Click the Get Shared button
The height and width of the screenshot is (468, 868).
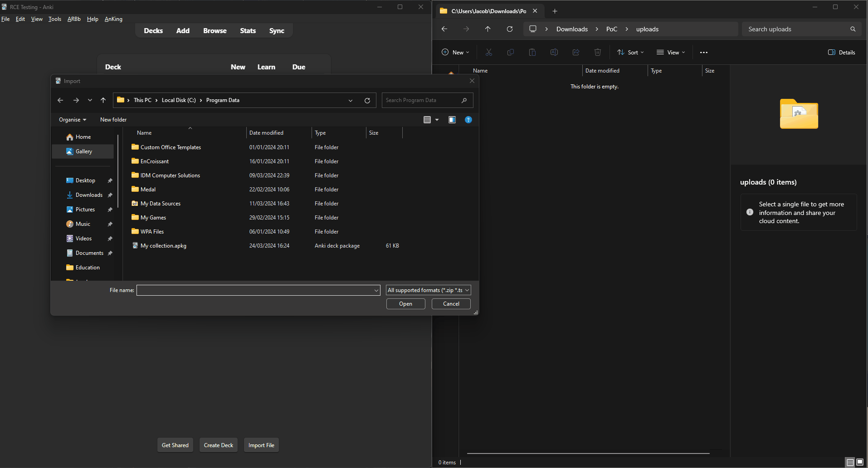(175, 445)
